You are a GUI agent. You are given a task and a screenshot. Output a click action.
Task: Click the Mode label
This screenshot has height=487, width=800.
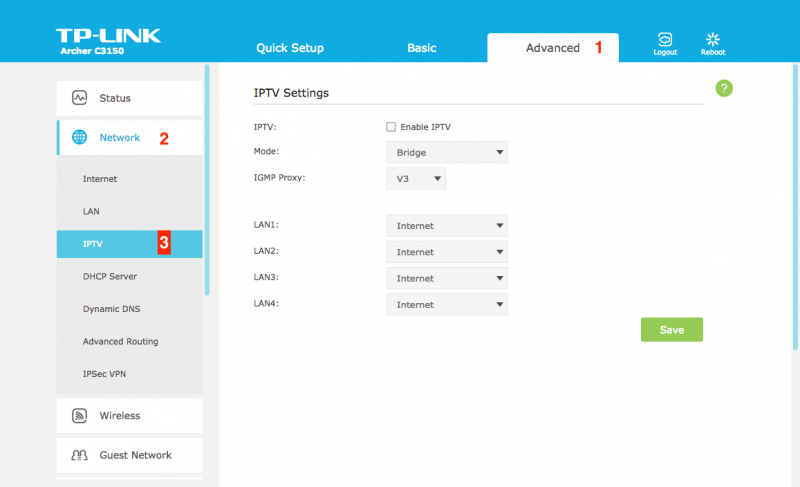pos(266,151)
